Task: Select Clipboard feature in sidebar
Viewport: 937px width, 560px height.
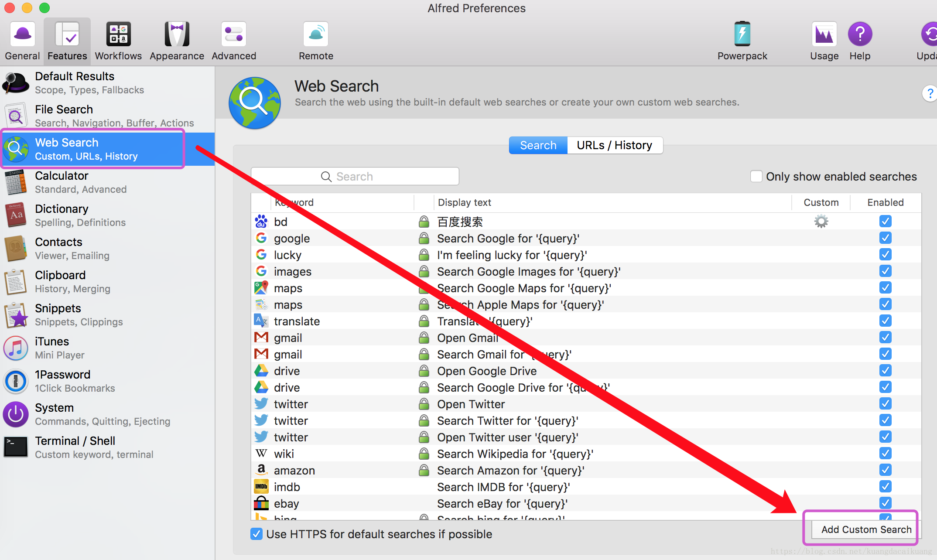Action: (107, 282)
